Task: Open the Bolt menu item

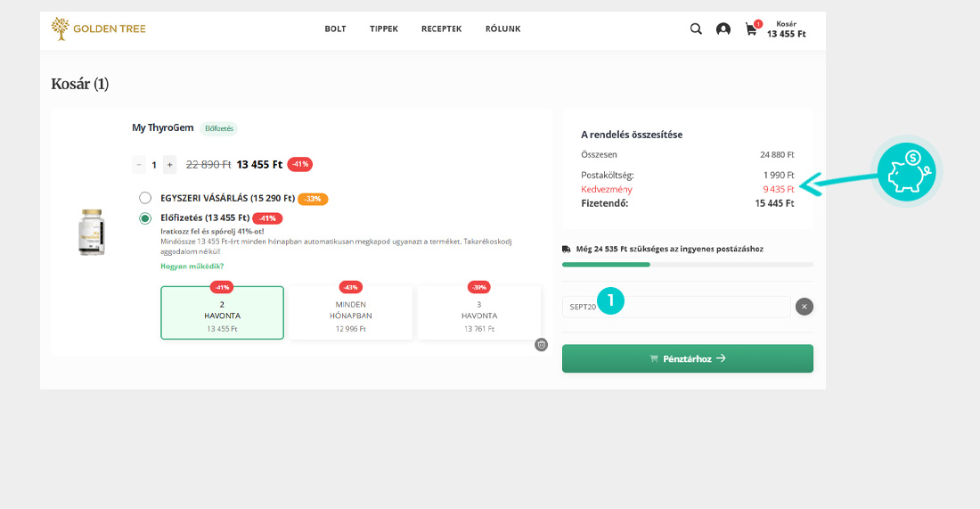Action: [335, 29]
